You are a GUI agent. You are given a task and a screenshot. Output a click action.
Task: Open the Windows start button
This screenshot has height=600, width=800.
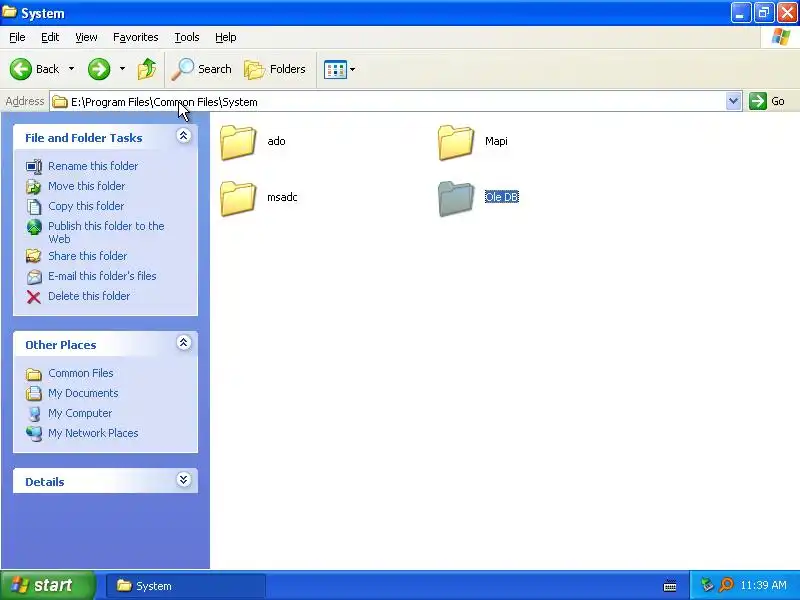(x=47, y=585)
